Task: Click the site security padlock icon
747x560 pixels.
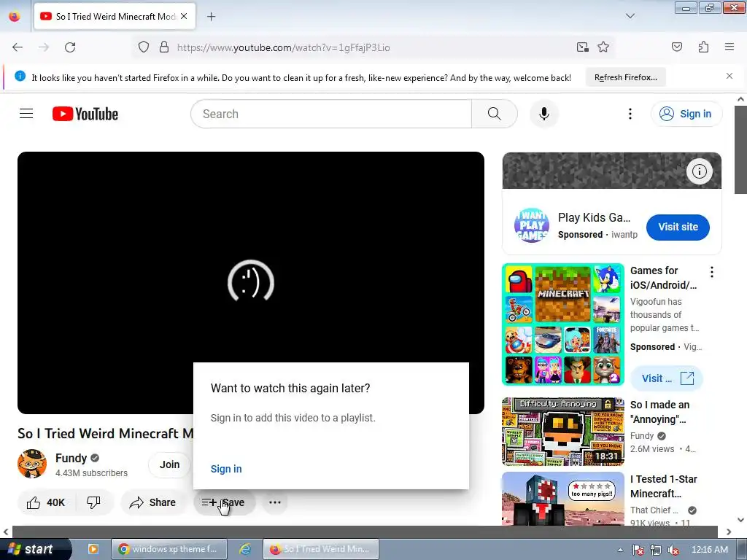Action: 164,47
